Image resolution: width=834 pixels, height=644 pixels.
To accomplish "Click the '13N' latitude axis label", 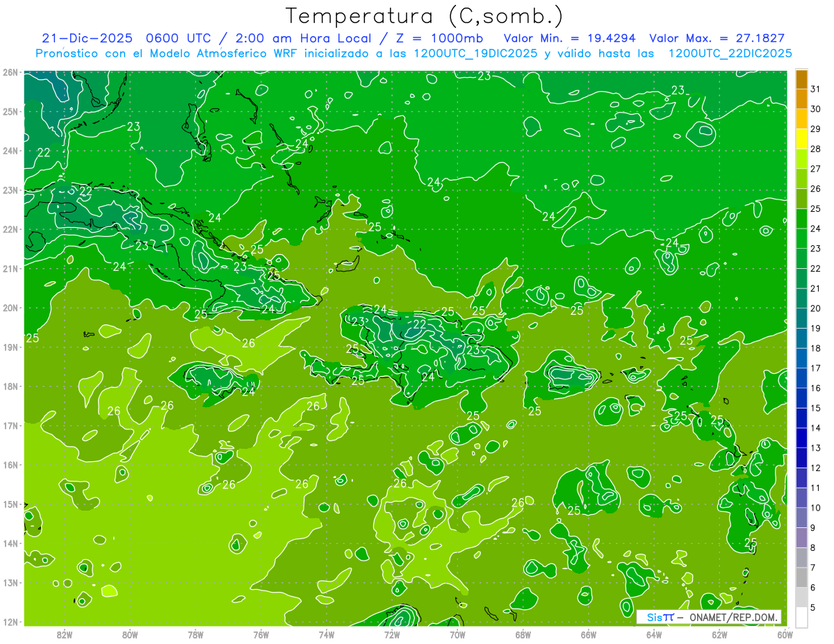I will pos(10,582).
